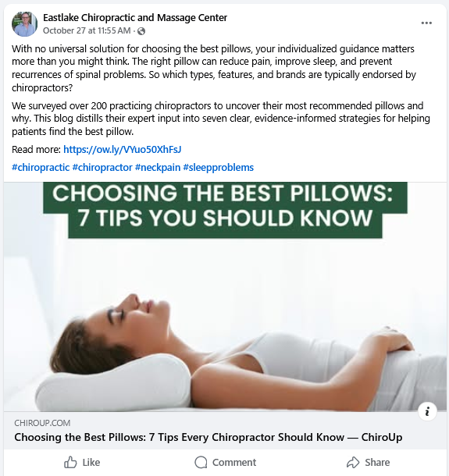Click the info icon on link preview
The width and height of the screenshot is (449, 476).
tap(427, 411)
